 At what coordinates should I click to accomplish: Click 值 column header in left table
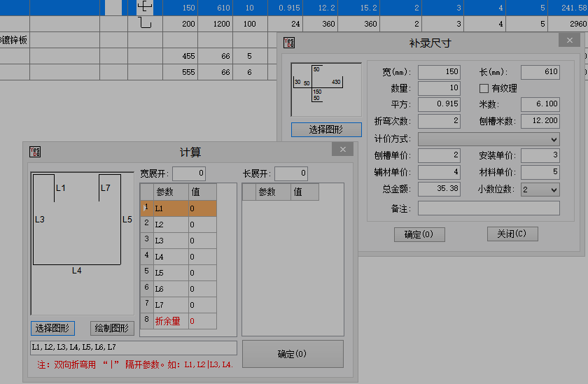pyautogui.click(x=202, y=192)
